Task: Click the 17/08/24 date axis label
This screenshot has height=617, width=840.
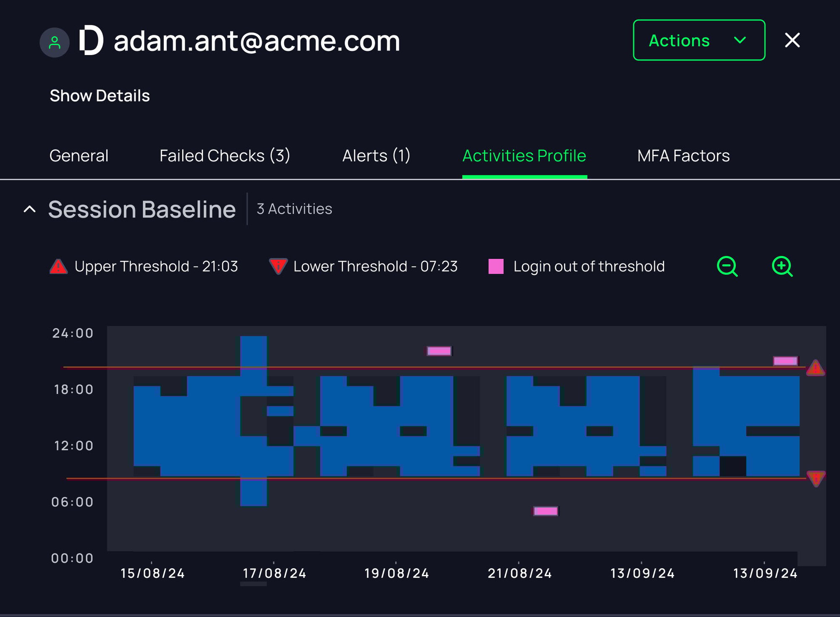Action: 275,573
